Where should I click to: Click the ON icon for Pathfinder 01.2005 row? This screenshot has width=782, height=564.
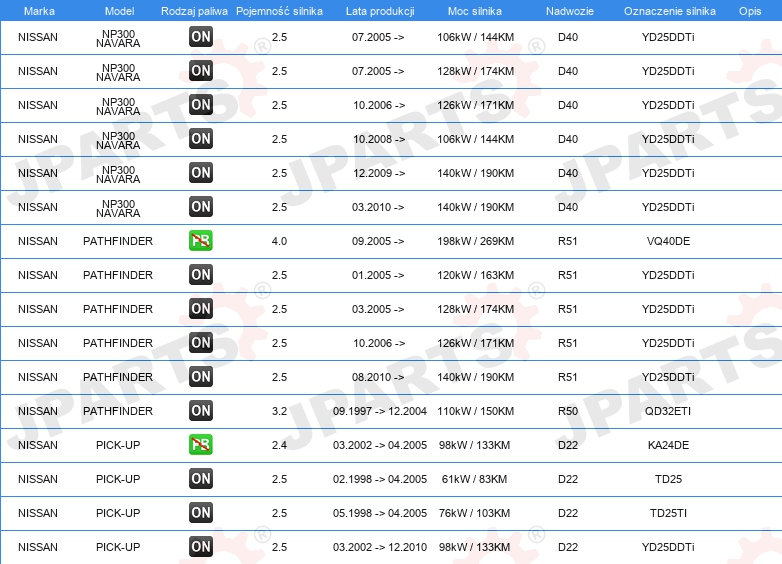201,274
